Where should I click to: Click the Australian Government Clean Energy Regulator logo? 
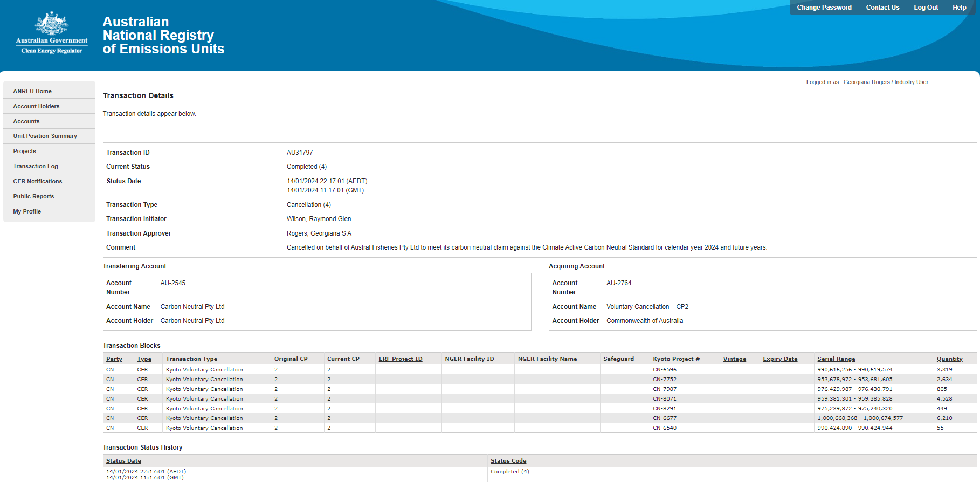click(52, 33)
